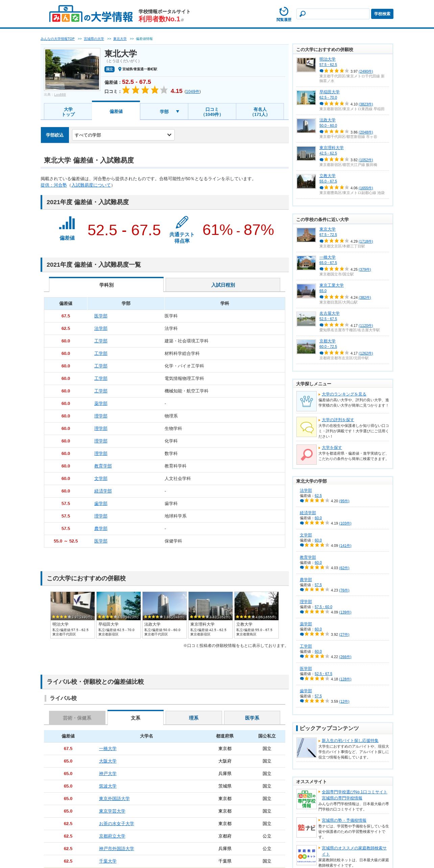
Task: Focus the school search input field
Action: [333, 14]
